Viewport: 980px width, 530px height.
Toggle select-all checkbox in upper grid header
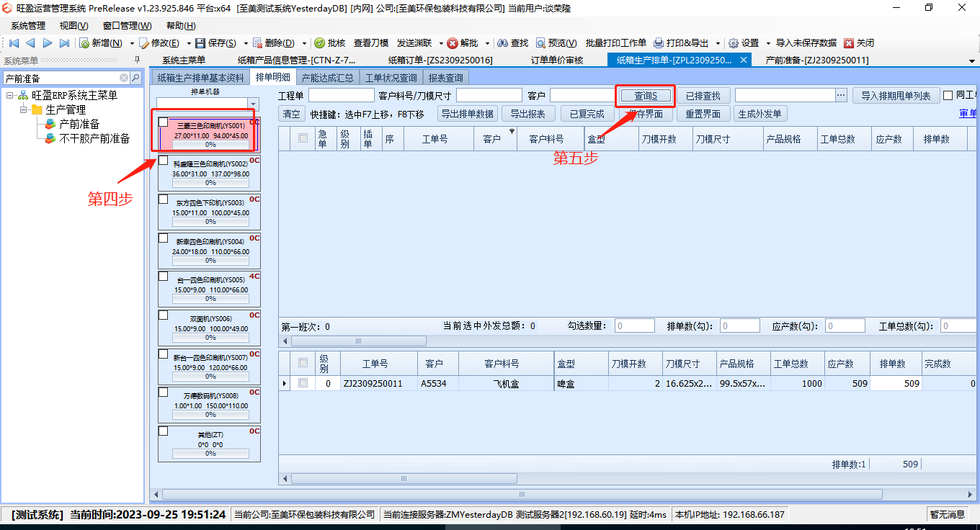click(x=303, y=138)
